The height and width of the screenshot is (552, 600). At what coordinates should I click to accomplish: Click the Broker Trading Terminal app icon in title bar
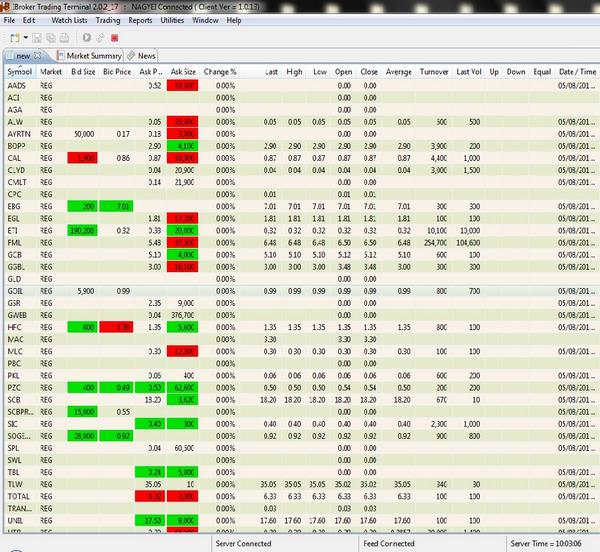(5, 6)
